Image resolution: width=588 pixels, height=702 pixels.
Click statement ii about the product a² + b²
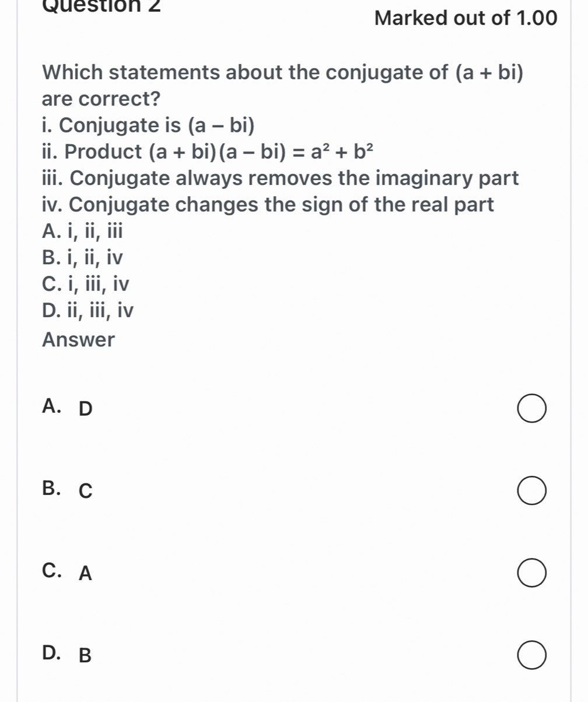[x=208, y=152]
